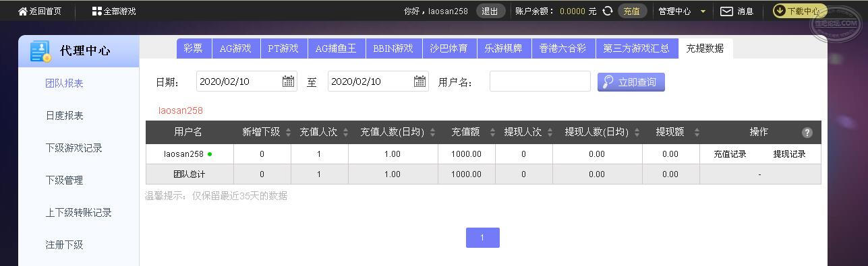Open the 全部游戏 grid icon
The height and width of the screenshot is (266, 868).
coord(96,11)
